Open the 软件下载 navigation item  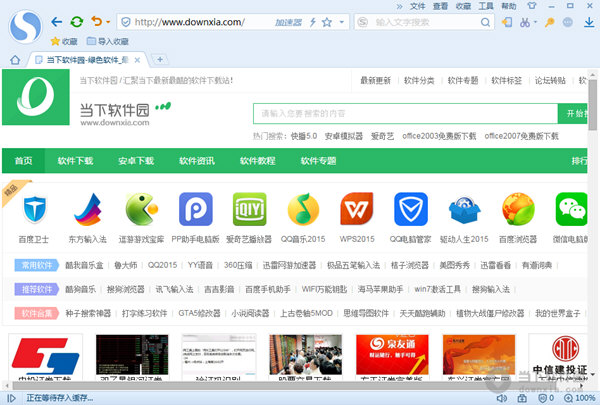pyautogui.click(x=75, y=161)
